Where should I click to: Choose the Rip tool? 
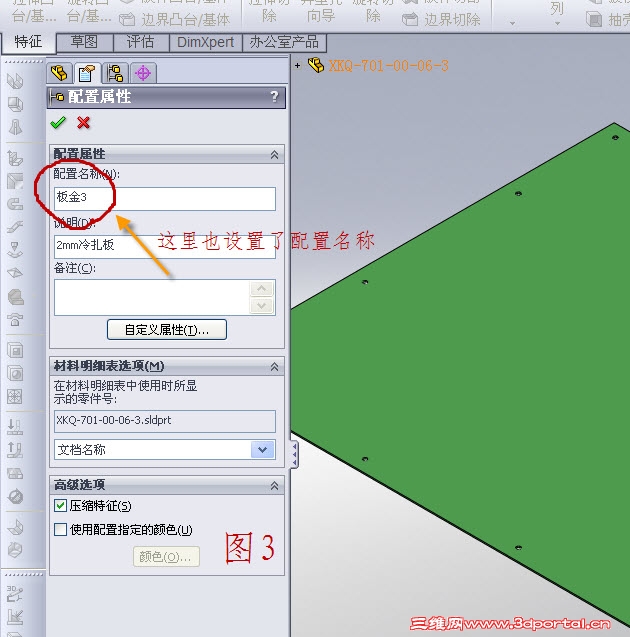point(15,550)
